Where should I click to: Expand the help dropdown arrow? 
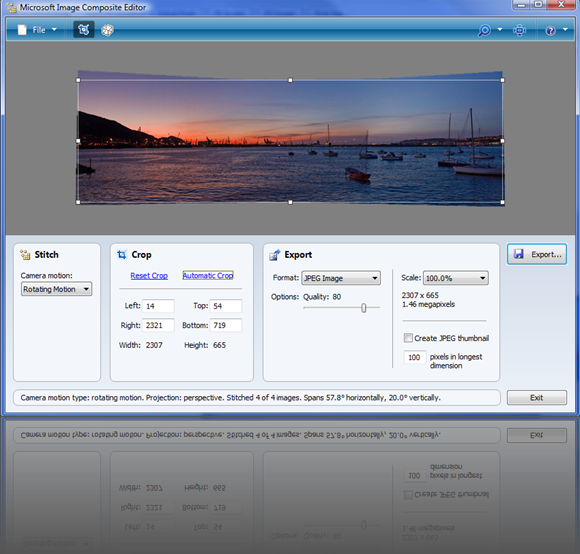point(565,29)
